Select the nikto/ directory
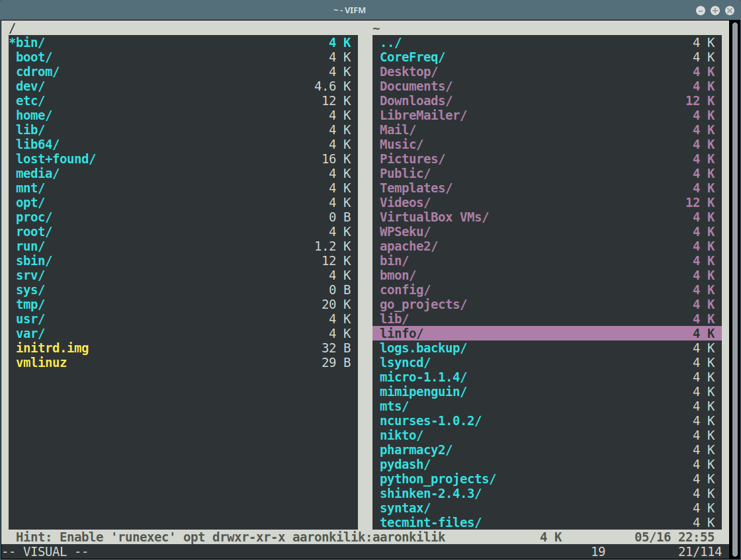This screenshot has height=560, width=741. 546,436
